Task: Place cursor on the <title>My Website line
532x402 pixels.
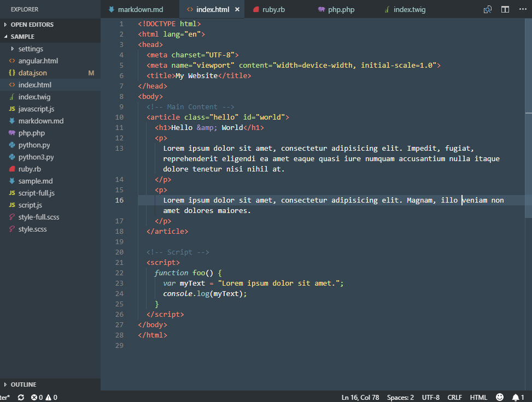Action: tap(199, 75)
